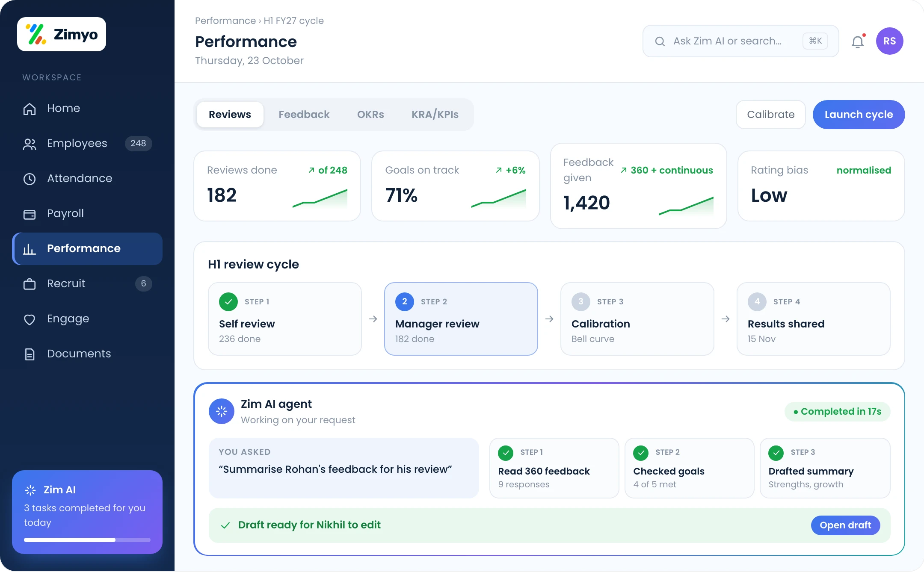
Task: Open the RS user avatar
Action: point(889,41)
